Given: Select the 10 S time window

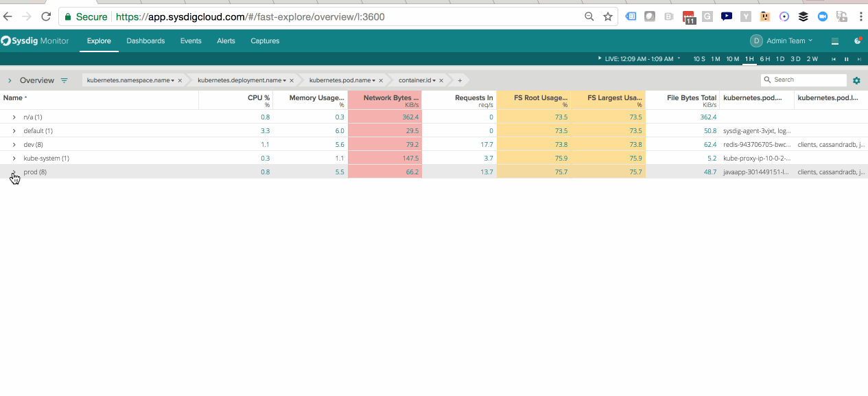Looking at the screenshot, I should [699, 59].
